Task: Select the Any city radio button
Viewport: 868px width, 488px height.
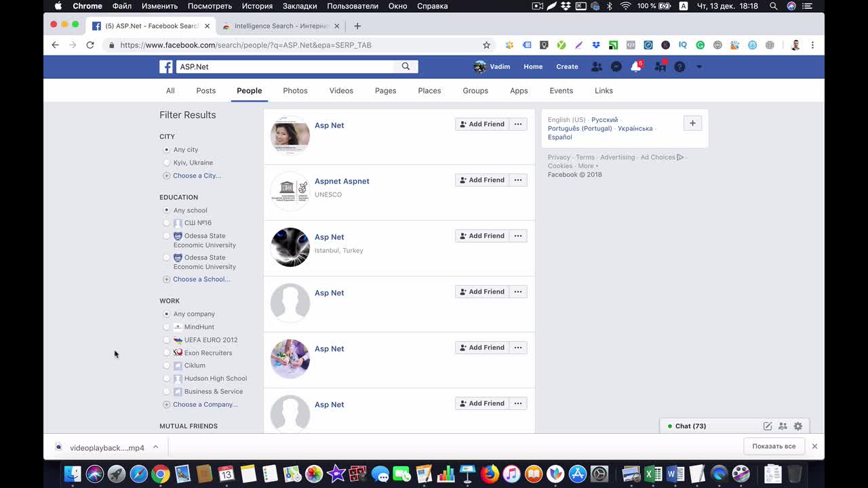Action: tap(167, 150)
